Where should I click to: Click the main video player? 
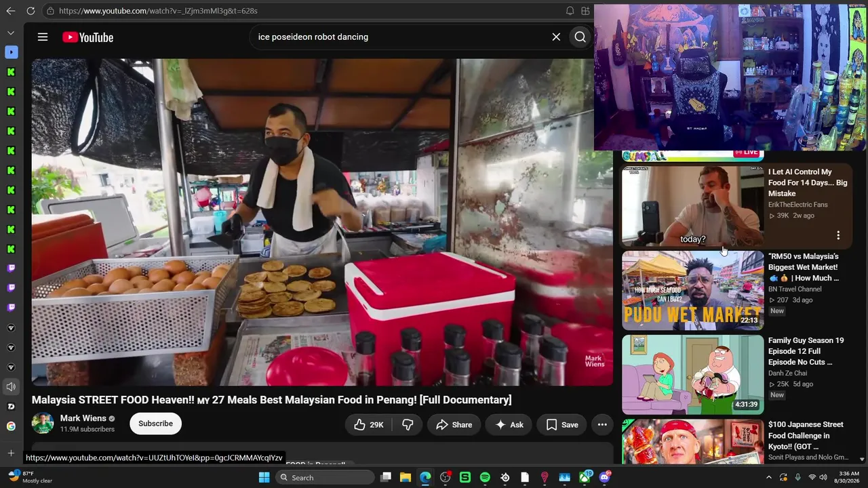(x=322, y=222)
